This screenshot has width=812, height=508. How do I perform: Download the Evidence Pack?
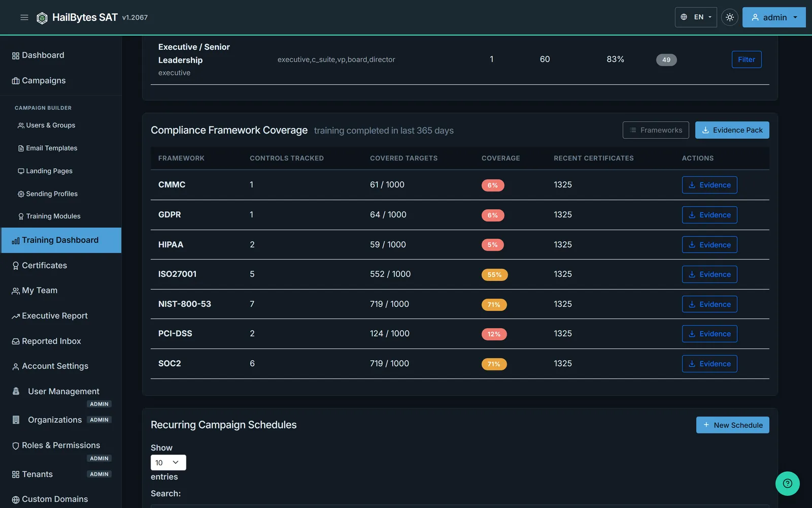point(732,130)
